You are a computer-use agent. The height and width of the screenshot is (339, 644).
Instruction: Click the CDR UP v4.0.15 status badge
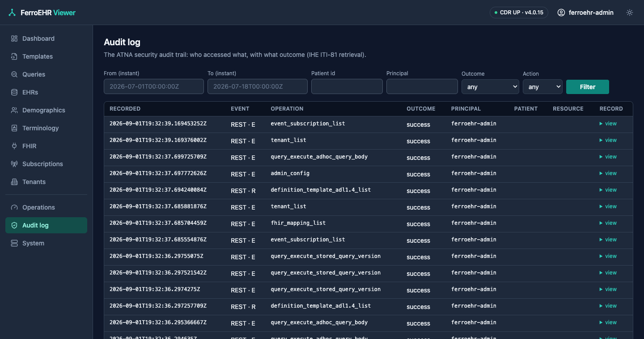pos(519,13)
